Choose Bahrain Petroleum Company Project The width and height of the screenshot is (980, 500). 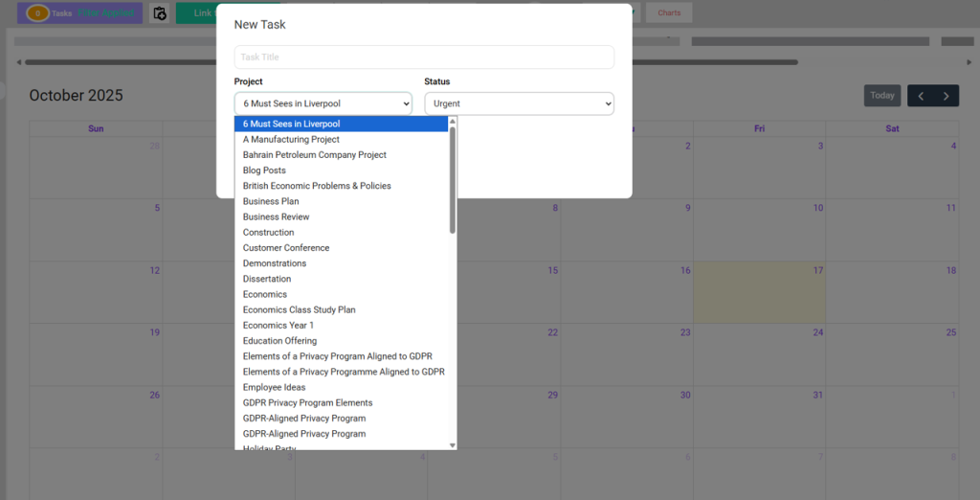[x=315, y=155]
